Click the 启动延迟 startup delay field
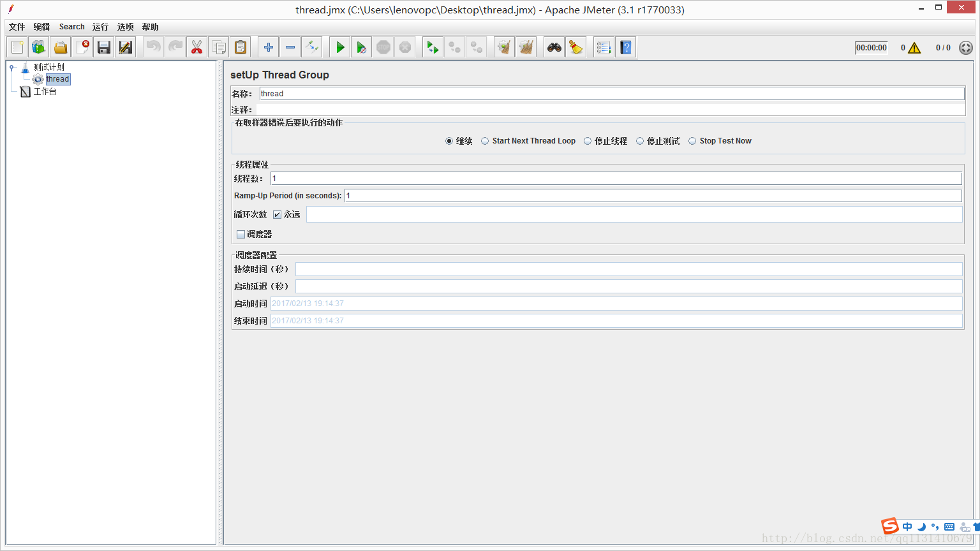This screenshot has height=551, width=980. [x=629, y=286]
